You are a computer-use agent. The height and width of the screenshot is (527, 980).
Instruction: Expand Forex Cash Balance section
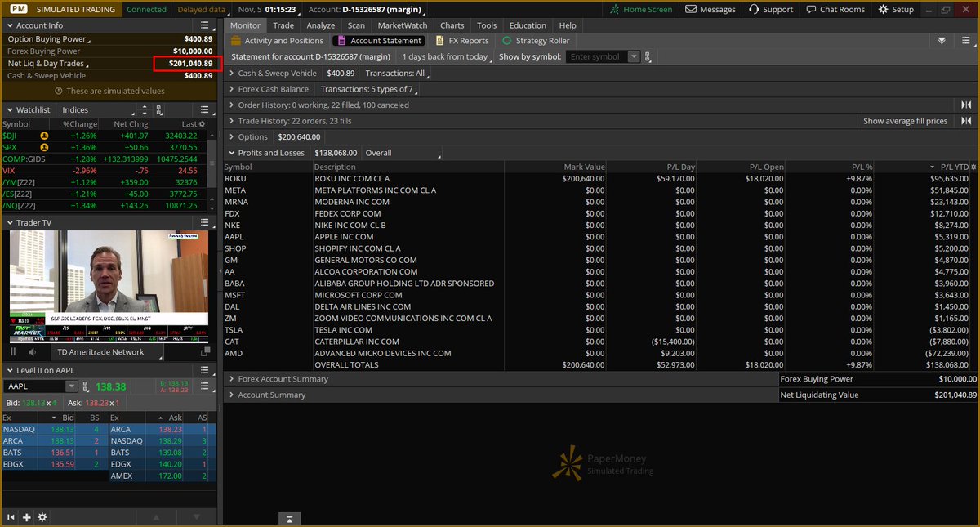[x=231, y=89]
